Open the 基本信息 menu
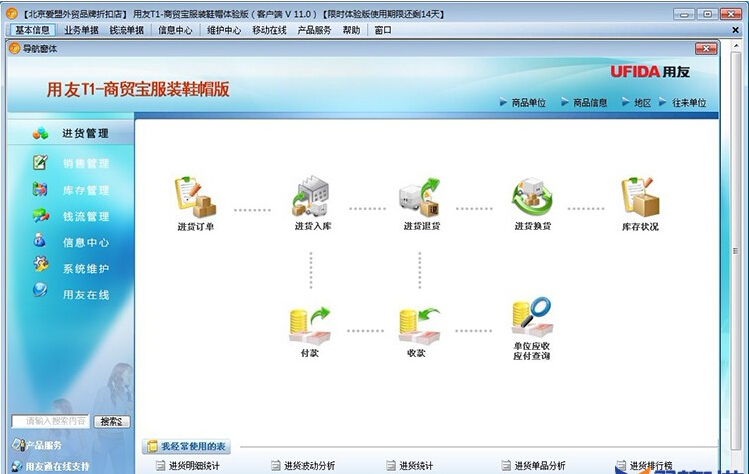Screen dimensions: 749x474 point(32,30)
